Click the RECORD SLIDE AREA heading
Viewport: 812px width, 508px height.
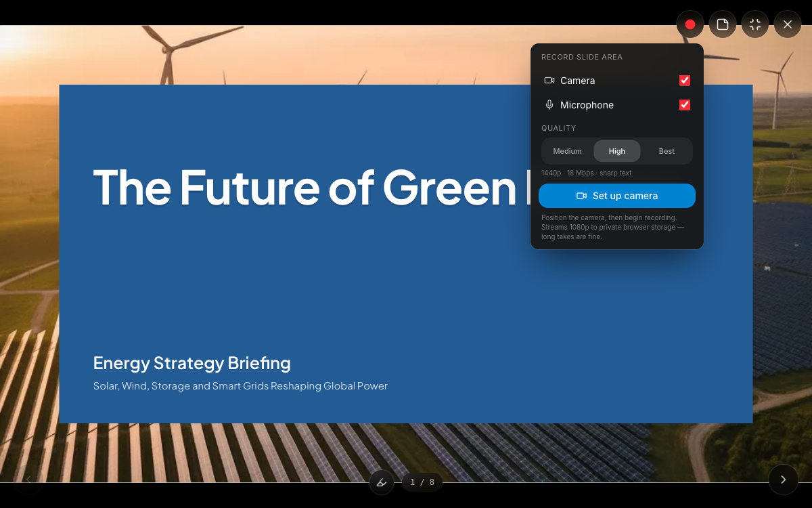click(582, 58)
